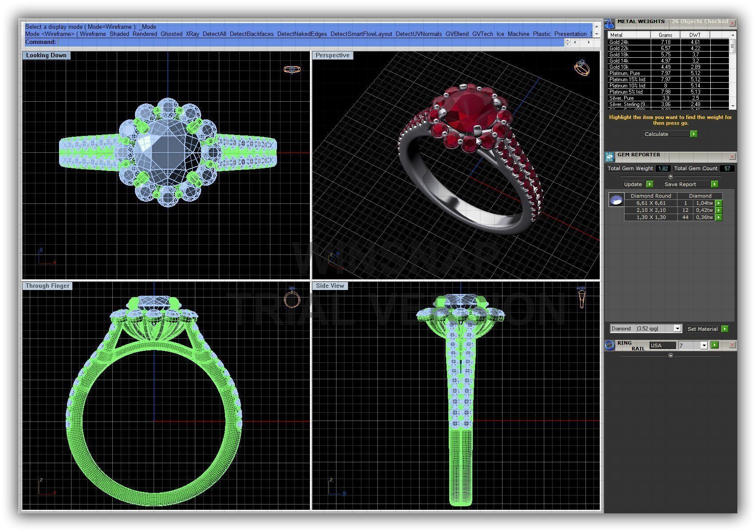Choose Rendered display mode option
The image size is (756, 532).
(x=145, y=34)
